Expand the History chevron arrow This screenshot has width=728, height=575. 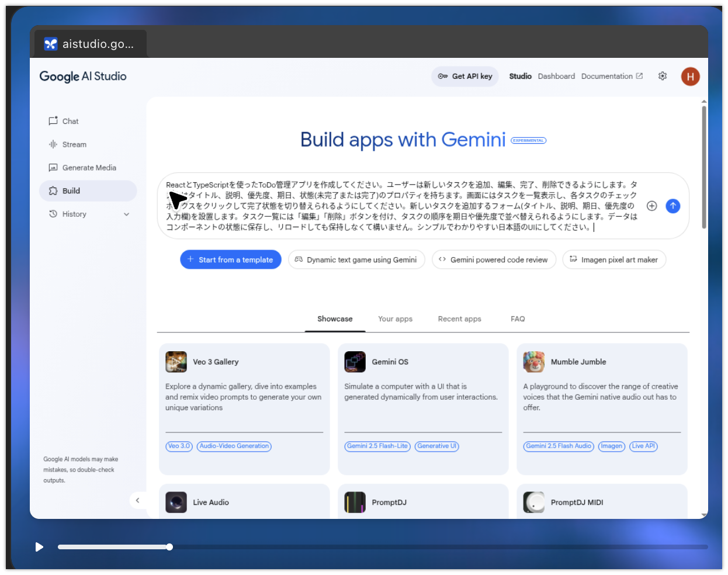(126, 214)
